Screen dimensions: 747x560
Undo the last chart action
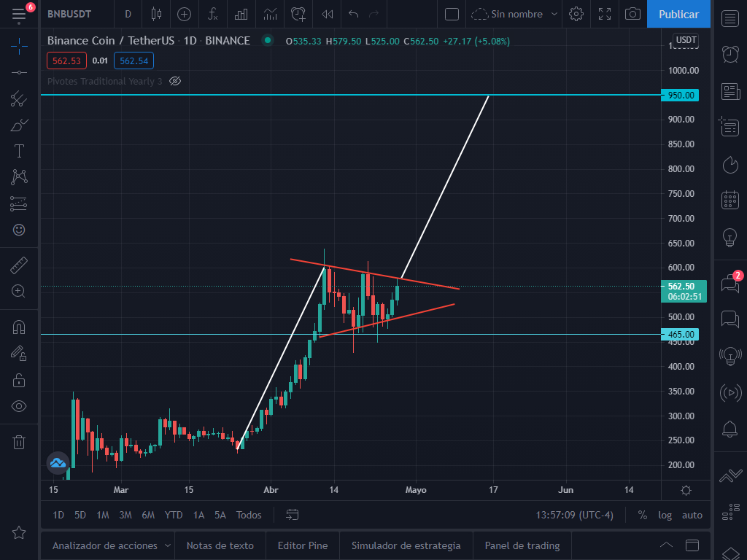[354, 15]
